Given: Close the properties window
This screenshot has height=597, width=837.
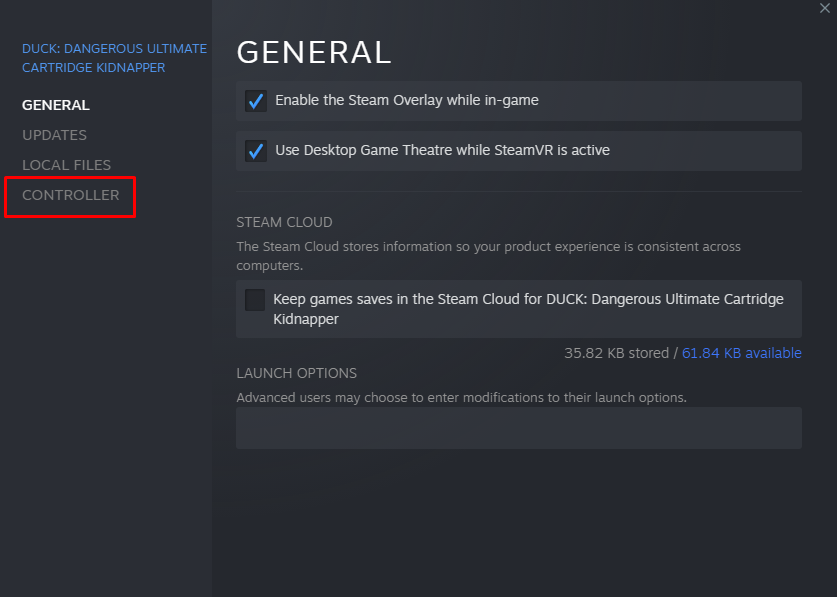Looking at the screenshot, I should (x=824, y=8).
